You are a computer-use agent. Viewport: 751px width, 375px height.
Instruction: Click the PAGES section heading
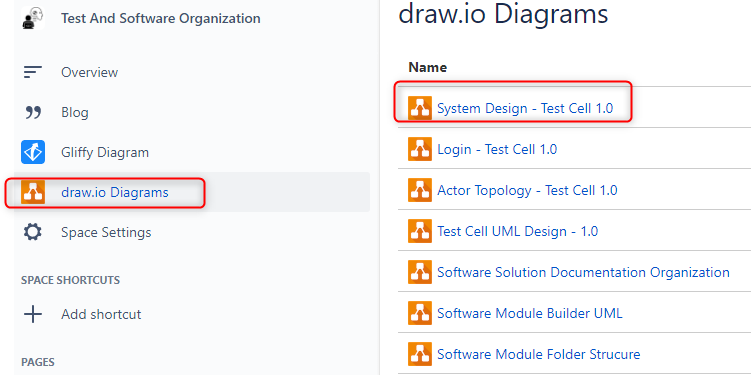tap(37, 362)
